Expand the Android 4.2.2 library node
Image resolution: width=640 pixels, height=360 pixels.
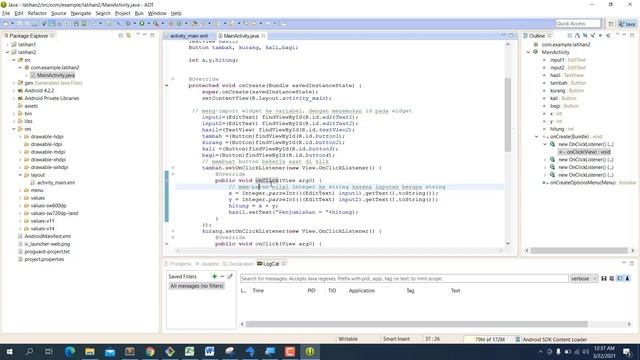[x=14, y=91]
